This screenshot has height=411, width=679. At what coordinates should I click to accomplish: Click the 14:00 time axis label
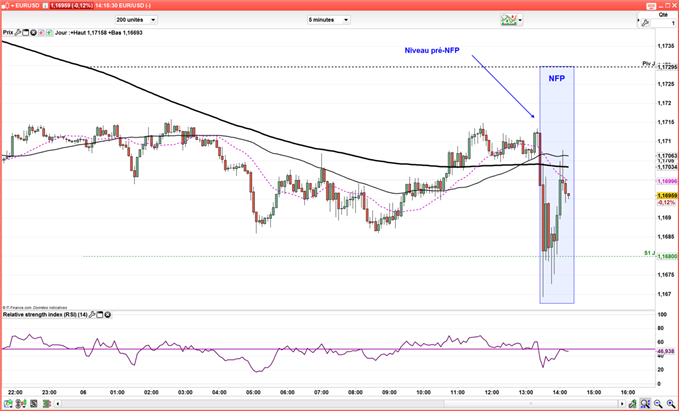point(560,392)
